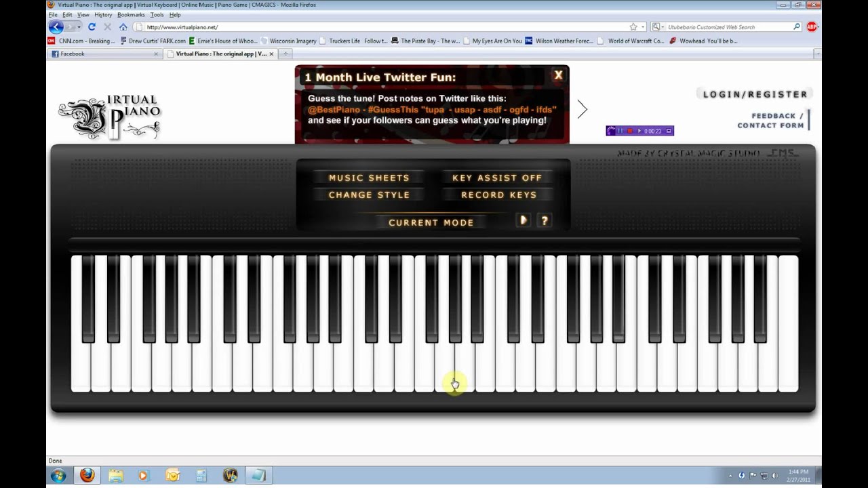The width and height of the screenshot is (868, 488).
Task: Open the Wowhead bookmark
Action: (x=703, y=41)
